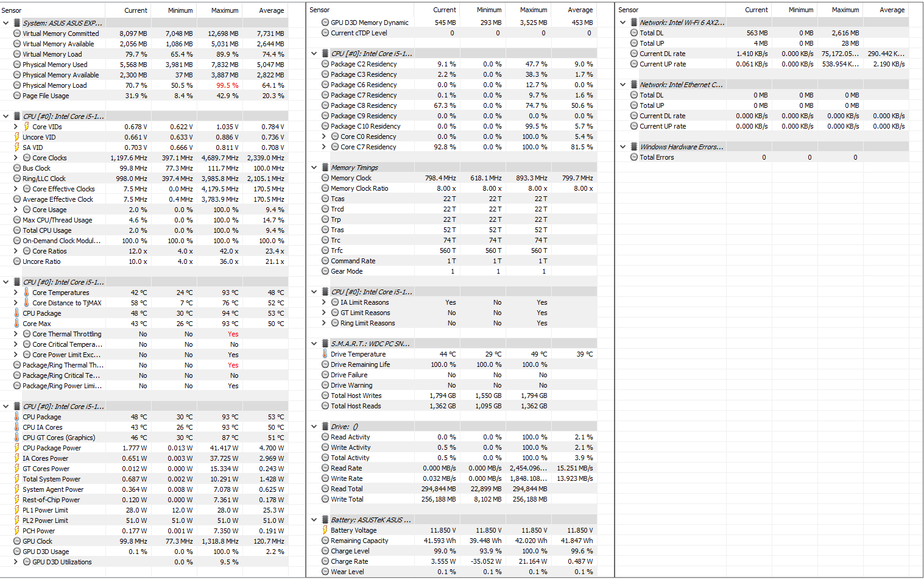Click the thermometer icon next to Core Max

[x=17, y=324]
